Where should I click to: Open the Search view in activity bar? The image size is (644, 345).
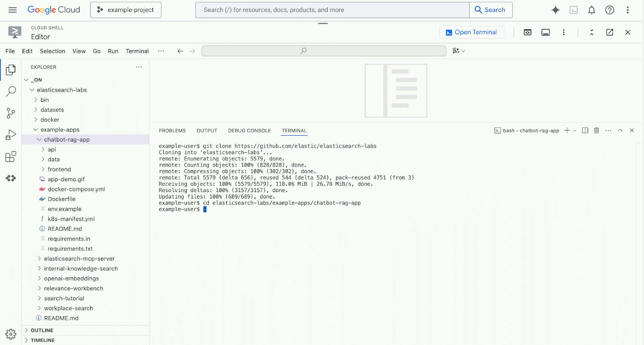click(11, 91)
